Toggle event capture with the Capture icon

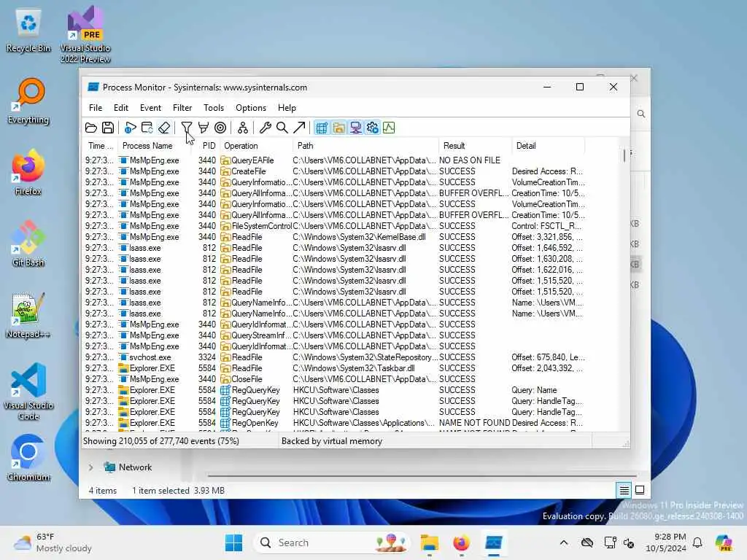coord(130,128)
